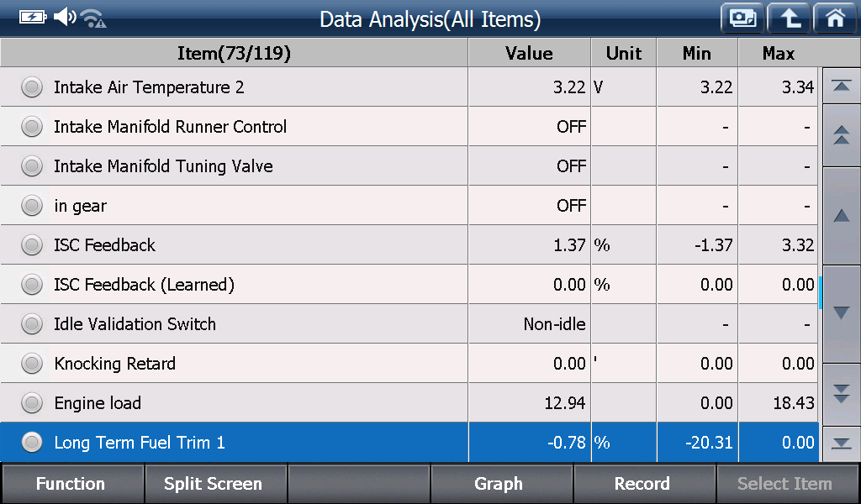Click the battery status icon
Screen dimensions: 861x504
(x=33, y=18)
